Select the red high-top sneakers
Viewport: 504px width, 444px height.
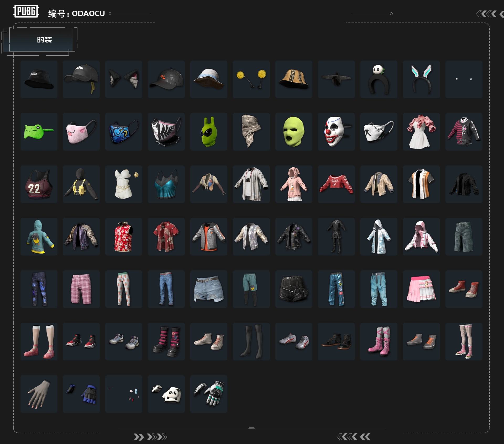point(464,289)
